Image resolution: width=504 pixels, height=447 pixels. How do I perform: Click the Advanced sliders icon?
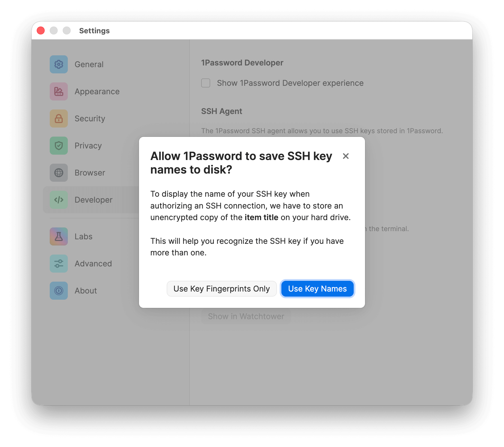click(59, 264)
